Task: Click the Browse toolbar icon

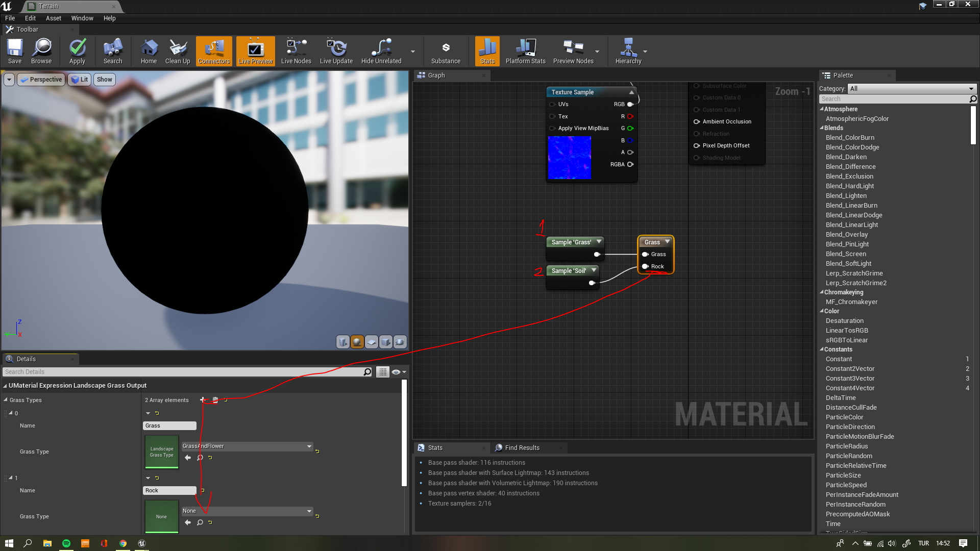Action: [x=41, y=51]
